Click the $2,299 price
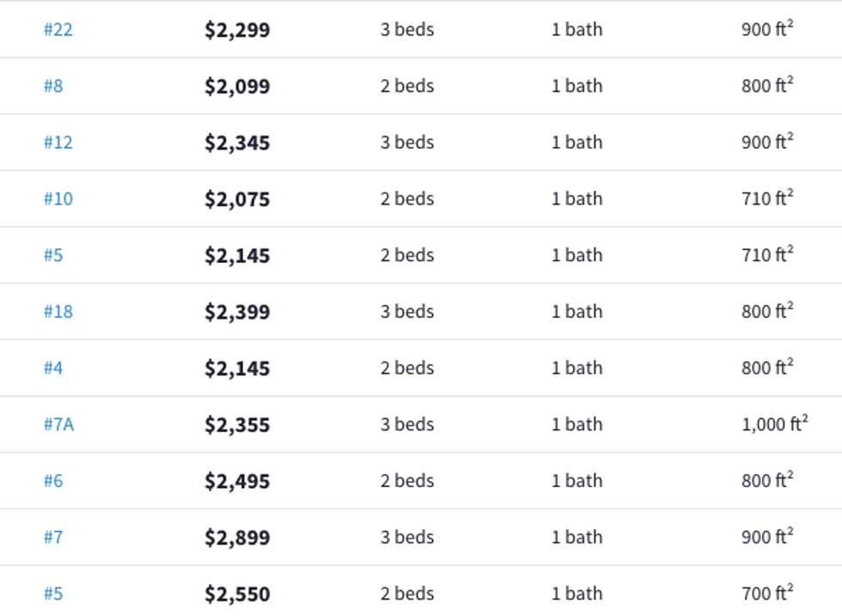Screen dimensions: 842x616 click(x=237, y=30)
